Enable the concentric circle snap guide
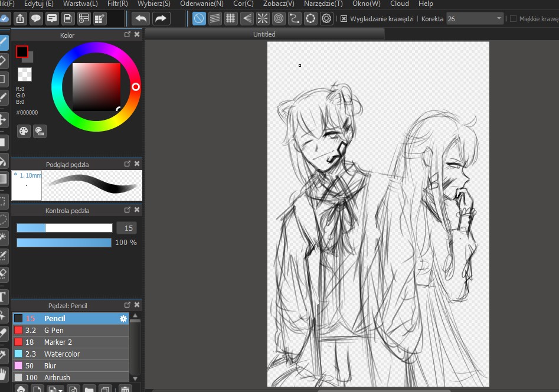This screenshot has width=559, height=392. (x=279, y=18)
